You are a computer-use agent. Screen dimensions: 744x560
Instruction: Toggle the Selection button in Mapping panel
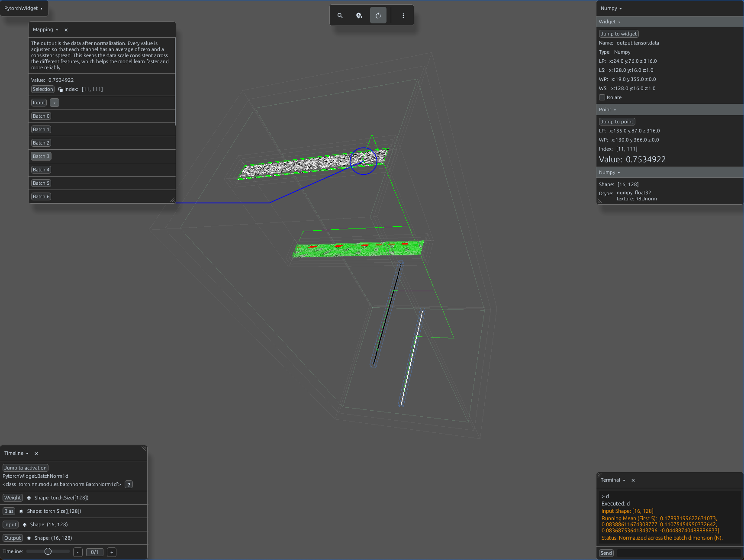tap(43, 89)
